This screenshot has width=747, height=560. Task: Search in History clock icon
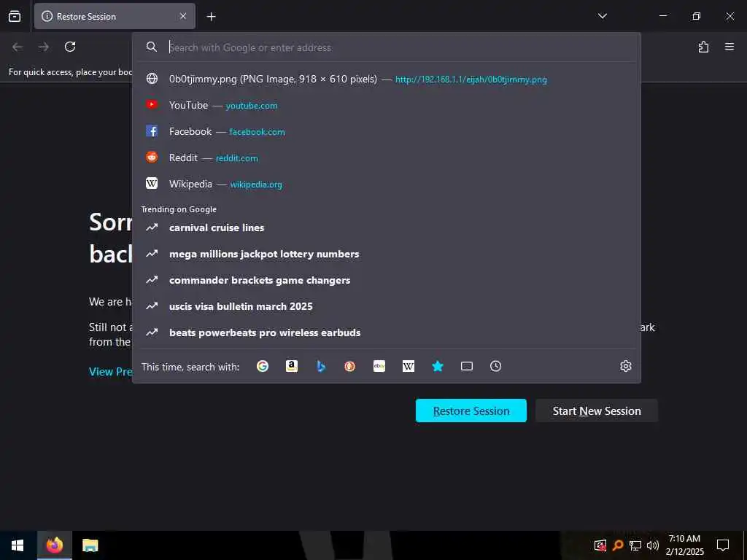click(x=495, y=366)
